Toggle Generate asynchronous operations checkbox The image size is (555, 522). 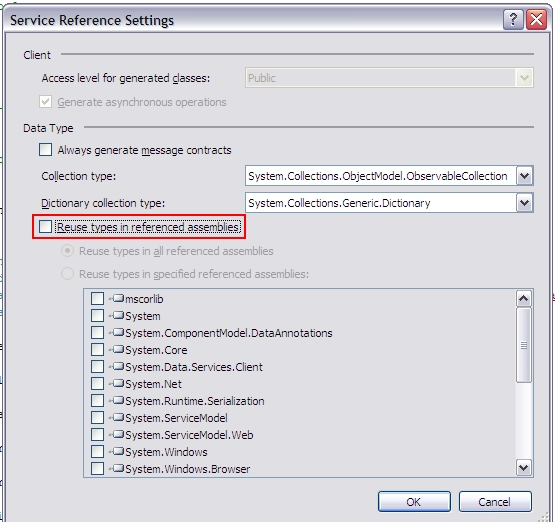pyautogui.click(x=45, y=102)
